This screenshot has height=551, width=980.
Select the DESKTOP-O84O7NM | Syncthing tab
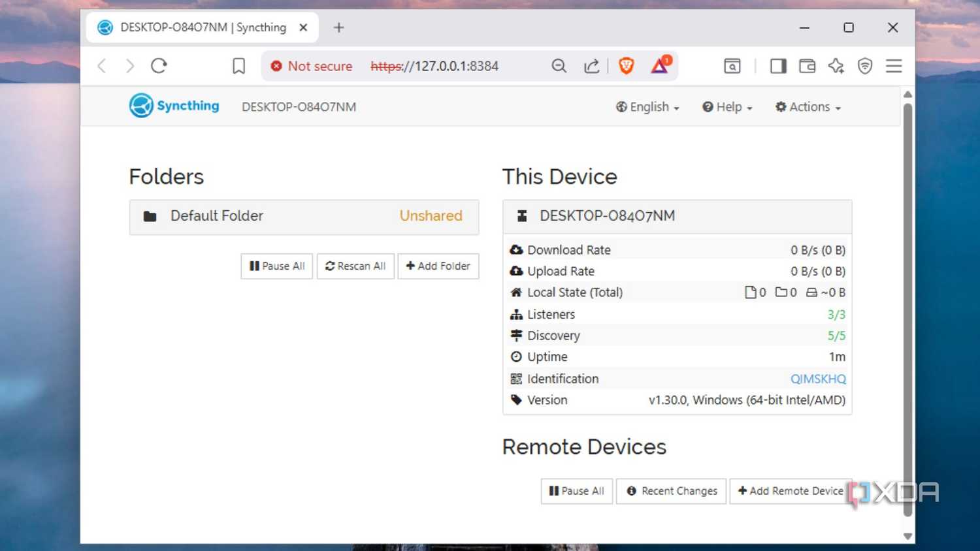(203, 27)
